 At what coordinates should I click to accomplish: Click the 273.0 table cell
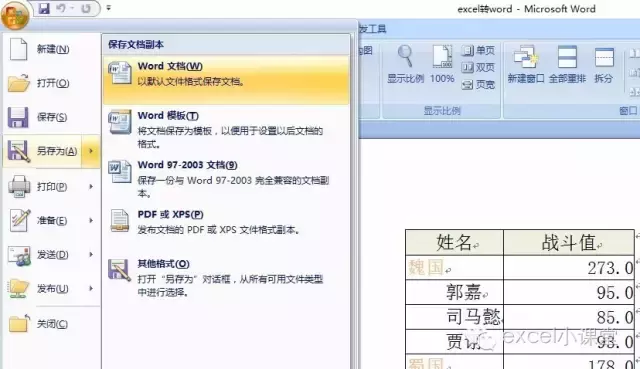(x=569, y=268)
